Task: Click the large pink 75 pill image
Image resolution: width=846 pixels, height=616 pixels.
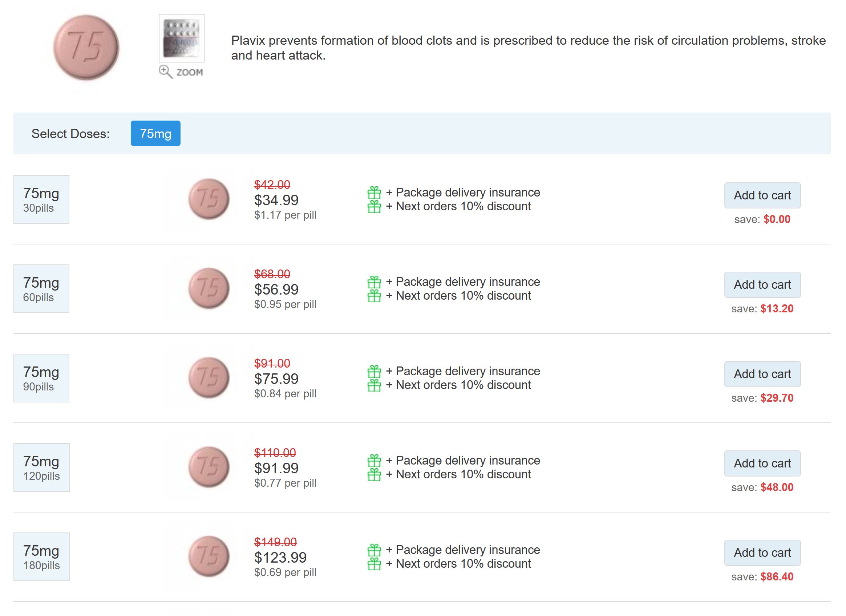Action: coord(86,47)
